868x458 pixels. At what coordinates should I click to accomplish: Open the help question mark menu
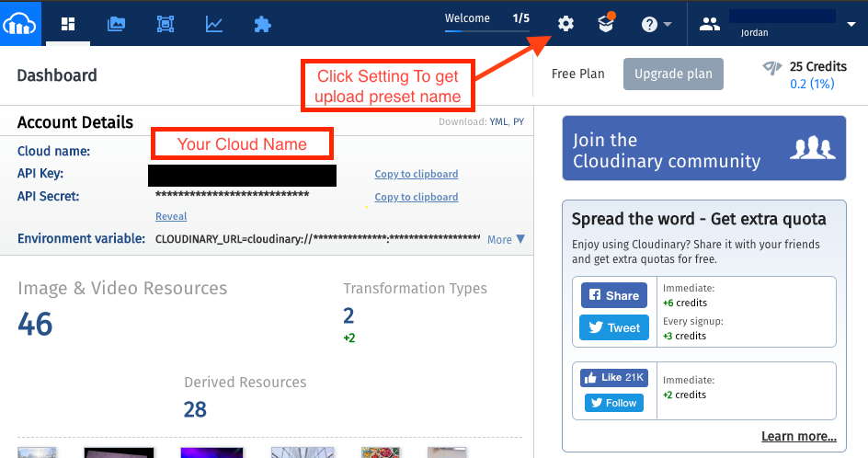click(656, 24)
